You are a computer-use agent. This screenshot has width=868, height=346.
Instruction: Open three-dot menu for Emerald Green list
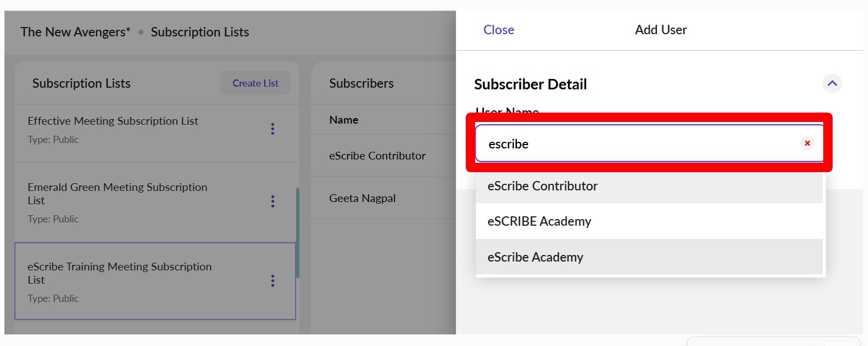(272, 201)
